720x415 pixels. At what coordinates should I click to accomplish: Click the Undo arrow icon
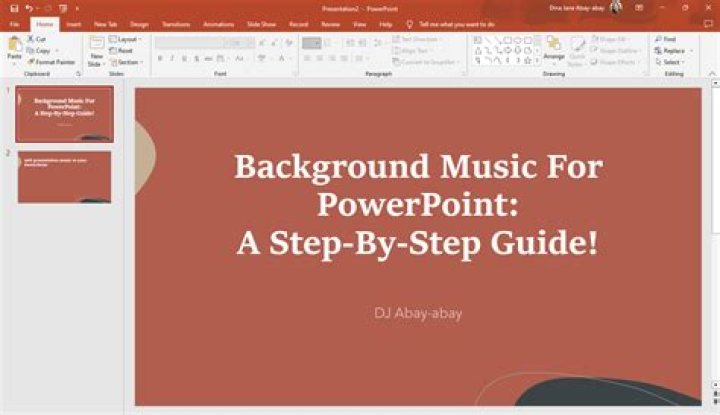(x=29, y=8)
